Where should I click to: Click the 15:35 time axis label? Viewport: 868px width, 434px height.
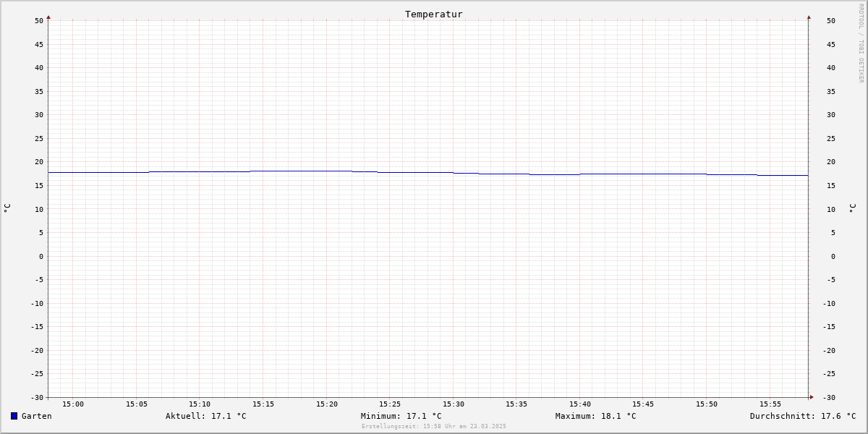coord(516,404)
